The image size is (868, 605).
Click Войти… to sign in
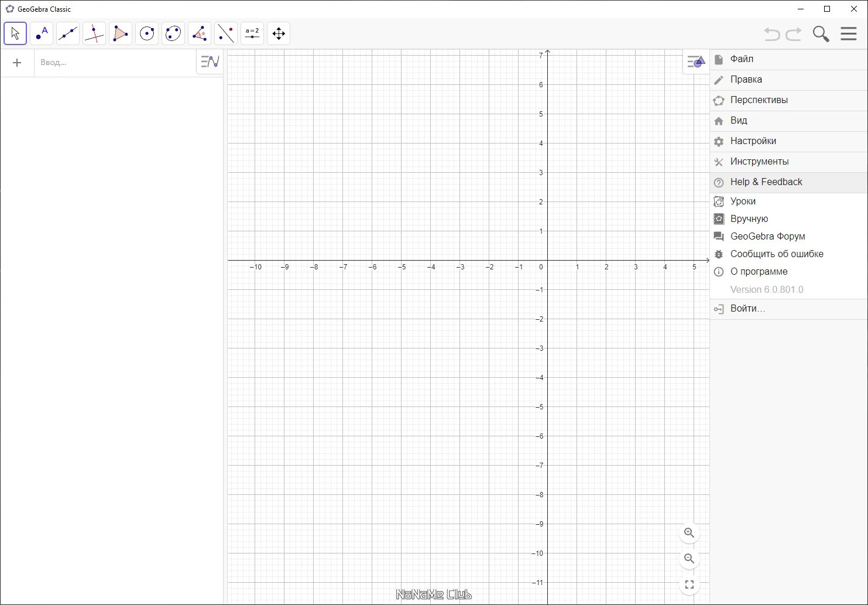pos(789,309)
